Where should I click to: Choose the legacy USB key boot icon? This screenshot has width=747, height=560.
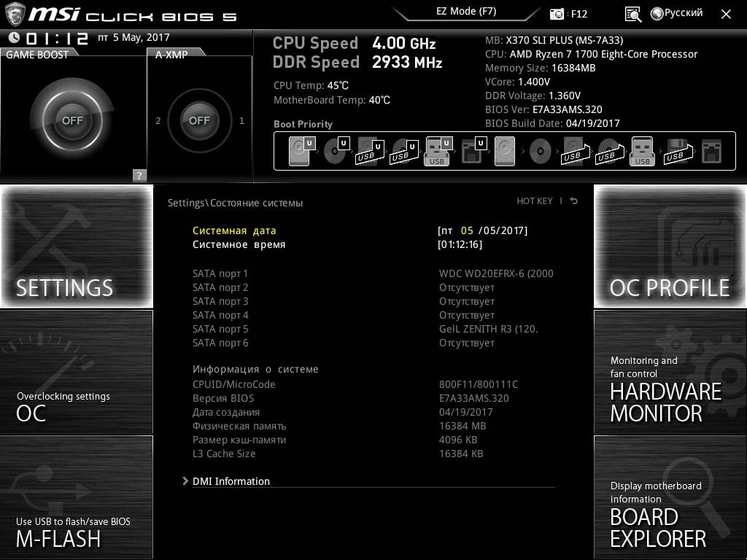642,151
